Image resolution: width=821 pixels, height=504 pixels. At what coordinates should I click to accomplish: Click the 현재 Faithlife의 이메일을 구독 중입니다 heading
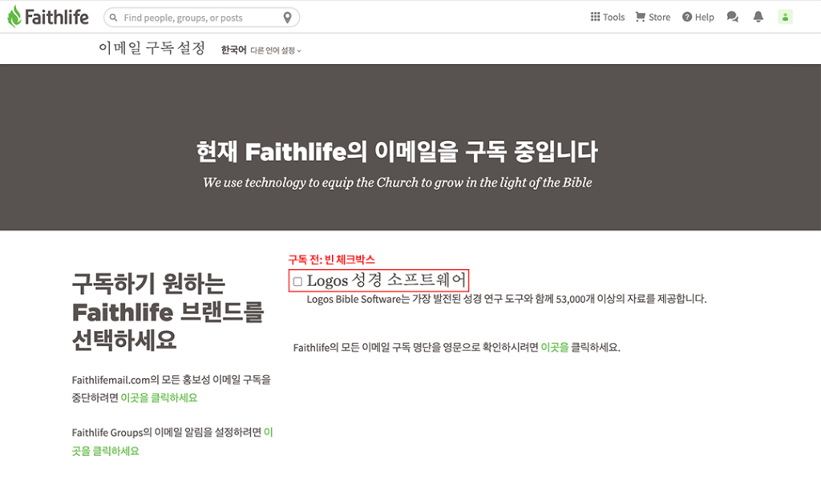[x=397, y=151]
